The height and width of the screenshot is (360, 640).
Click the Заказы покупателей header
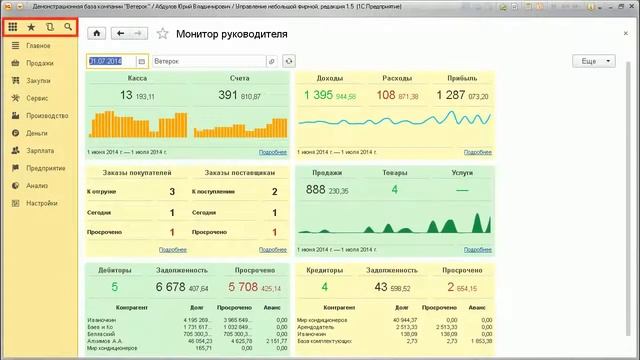(137, 173)
